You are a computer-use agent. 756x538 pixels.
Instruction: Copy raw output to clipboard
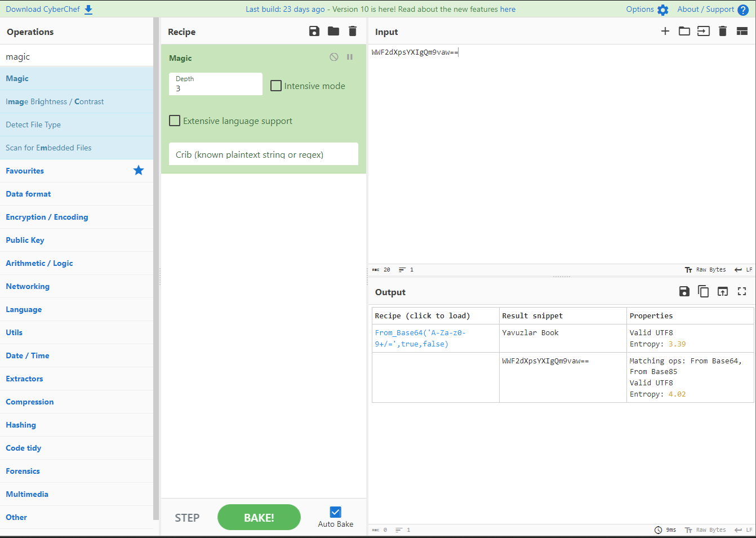pos(703,291)
